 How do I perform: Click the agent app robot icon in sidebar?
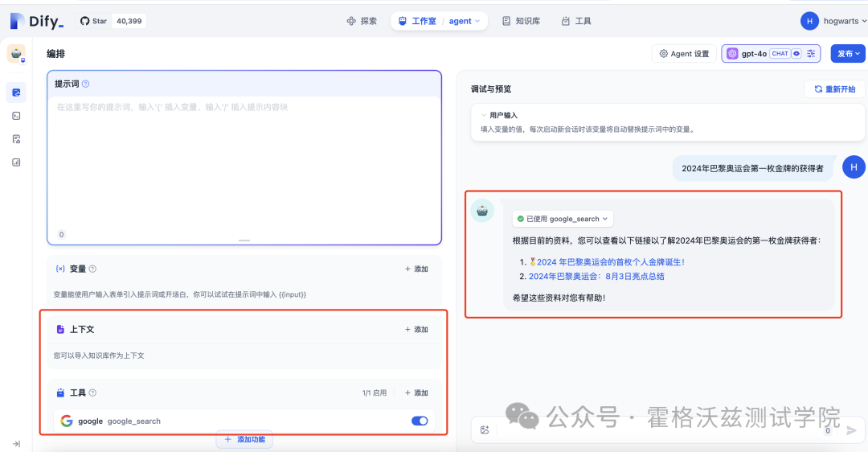(x=16, y=54)
